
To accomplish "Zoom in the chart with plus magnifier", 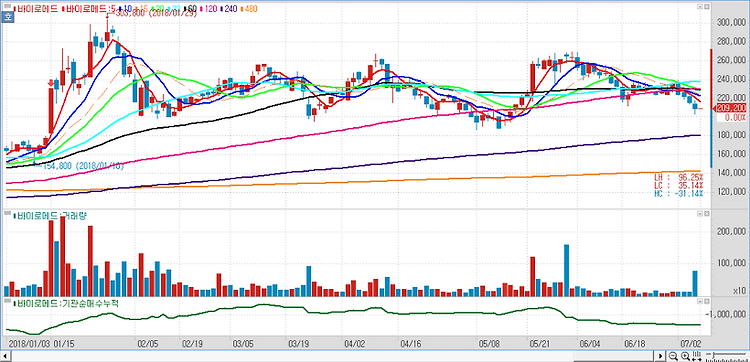I will click(x=685, y=356).
